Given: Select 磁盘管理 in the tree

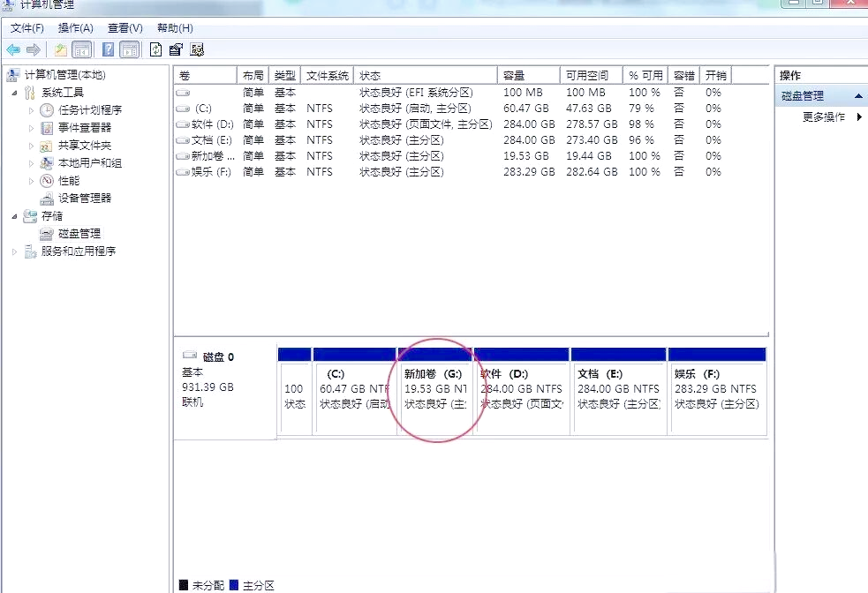Looking at the screenshot, I should (x=79, y=234).
